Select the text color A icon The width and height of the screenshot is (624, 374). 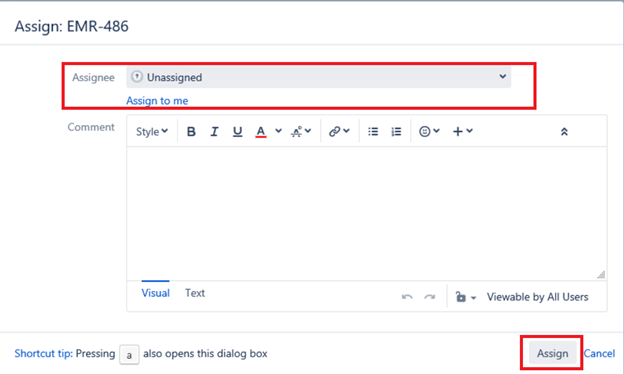click(x=261, y=132)
